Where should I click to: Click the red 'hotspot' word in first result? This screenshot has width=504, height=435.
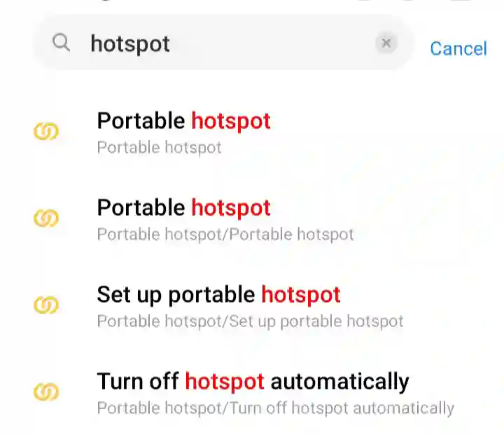coord(231,121)
